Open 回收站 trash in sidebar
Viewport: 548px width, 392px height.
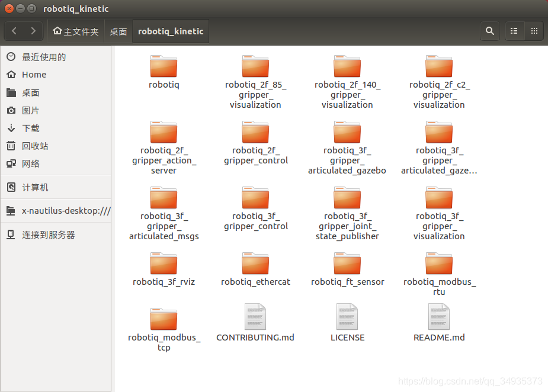click(56, 146)
